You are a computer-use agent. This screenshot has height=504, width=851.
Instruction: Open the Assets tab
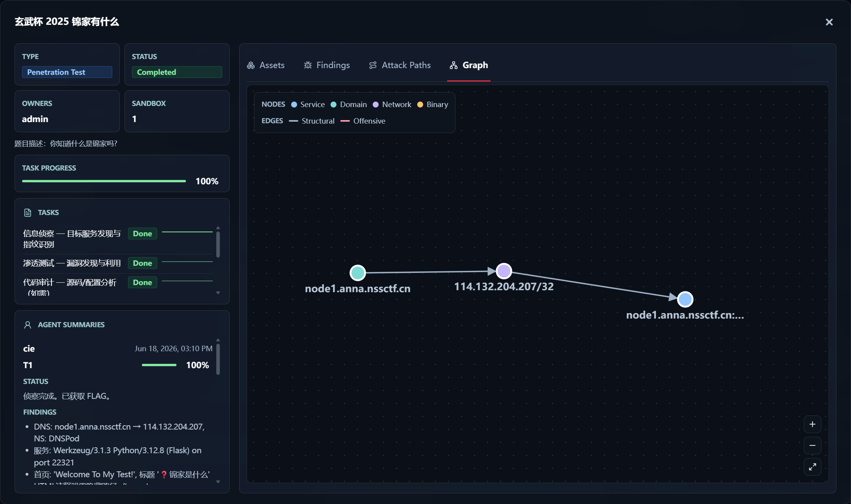point(266,65)
